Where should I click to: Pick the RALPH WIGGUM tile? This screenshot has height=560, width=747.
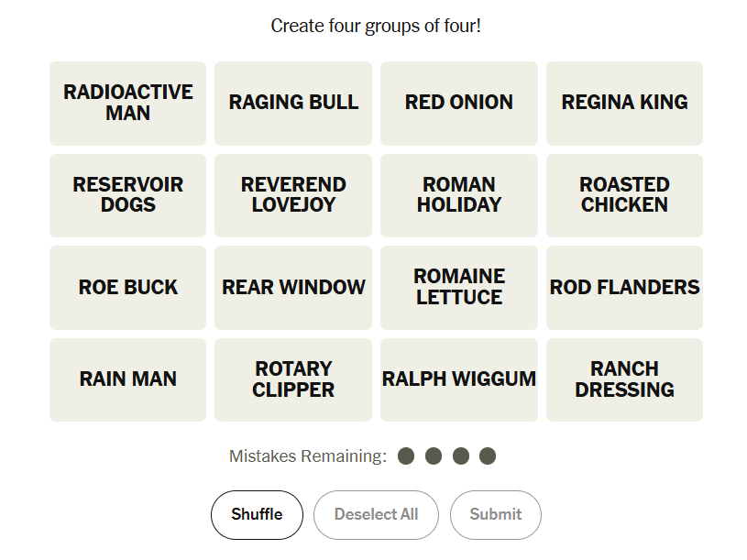click(x=459, y=379)
